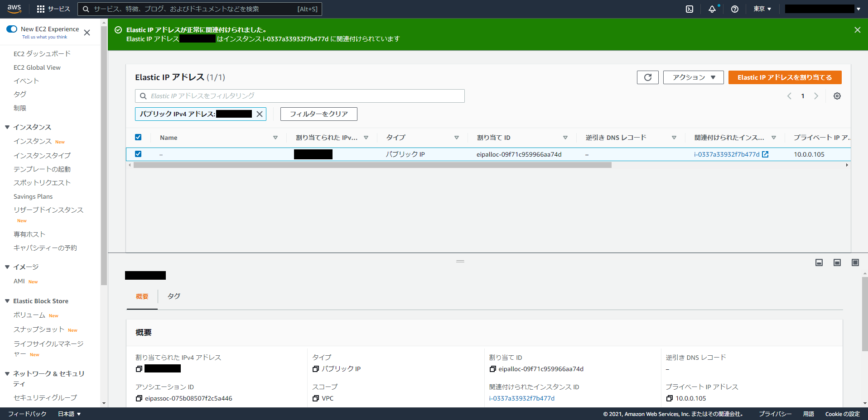Open the AWS home logo
Viewport: 868px width, 420px height.
(14, 9)
